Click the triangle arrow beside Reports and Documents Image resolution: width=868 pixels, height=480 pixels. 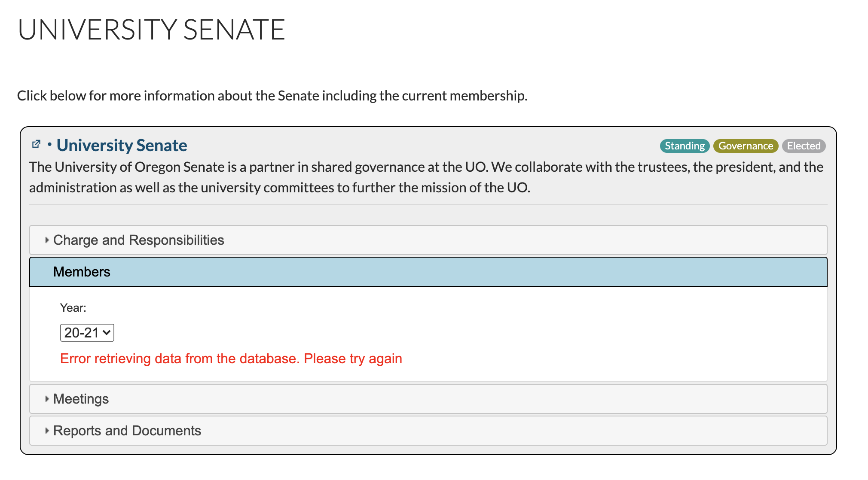[x=47, y=431]
